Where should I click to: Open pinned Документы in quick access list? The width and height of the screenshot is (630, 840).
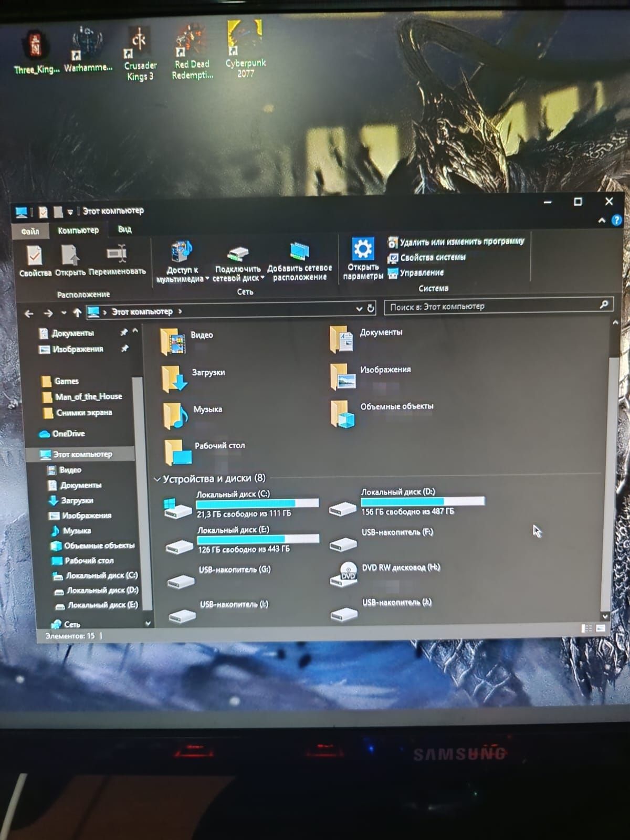pos(67,333)
